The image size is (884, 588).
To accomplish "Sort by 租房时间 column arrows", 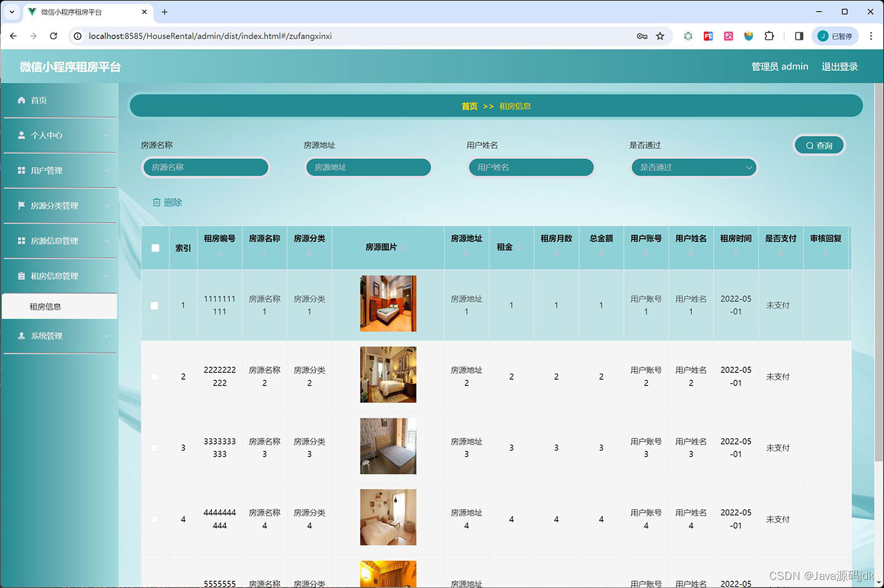I will [x=736, y=254].
